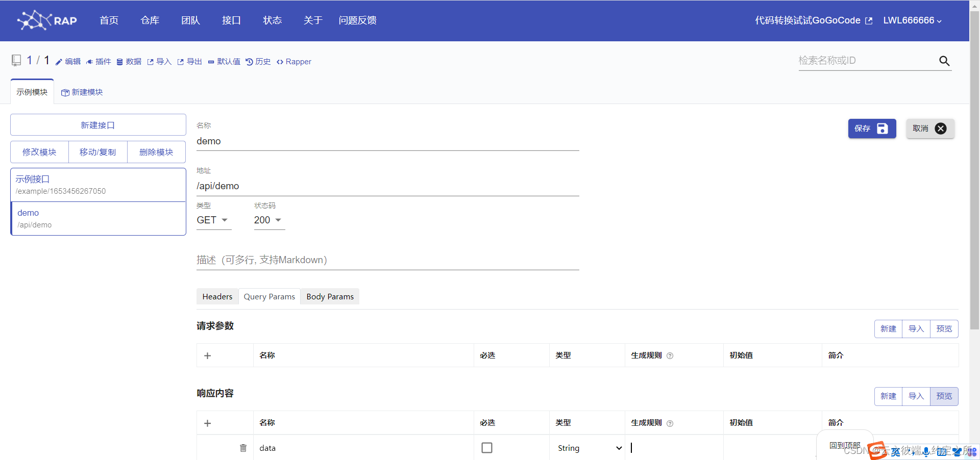This screenshot has width=980, height=460.
Task: Toggle 必选 checkbox for data row
Action: point(487,448)
